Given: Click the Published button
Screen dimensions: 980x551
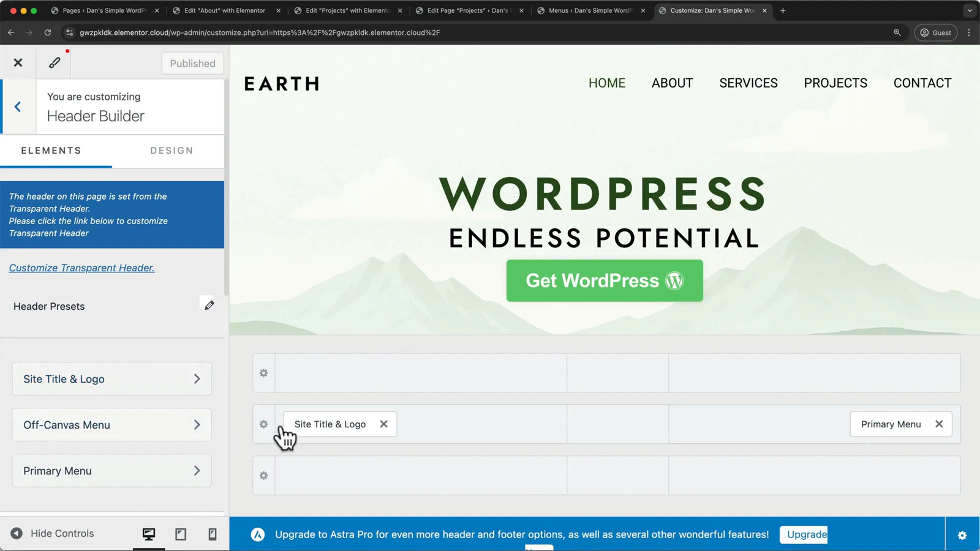Looking at the screenshot, I should pyautogui.click(x=192, y=63).
